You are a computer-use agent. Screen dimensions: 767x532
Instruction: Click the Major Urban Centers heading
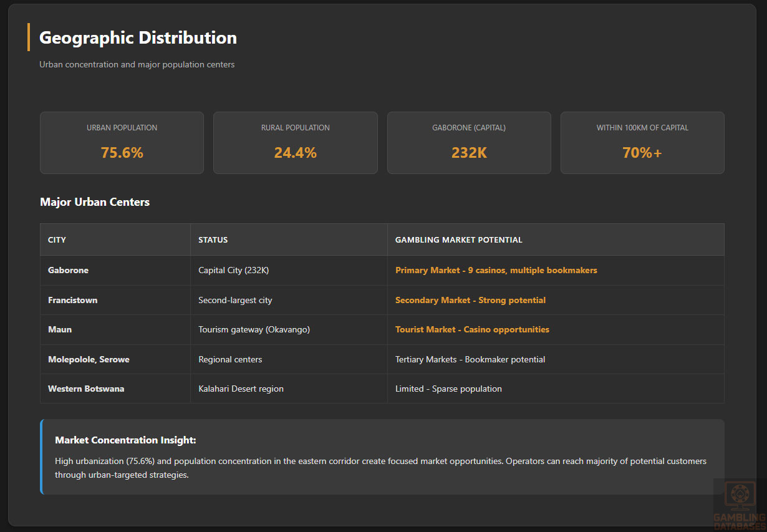95,202
